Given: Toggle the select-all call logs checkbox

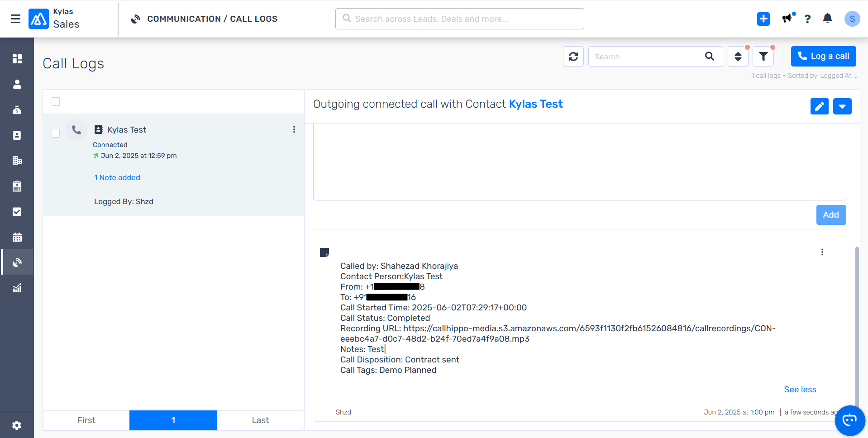Looking at the screenshot, I should coord(56,101).
